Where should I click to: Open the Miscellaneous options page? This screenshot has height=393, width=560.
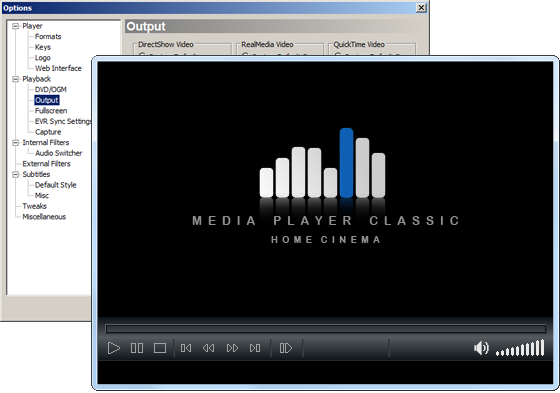44,217
